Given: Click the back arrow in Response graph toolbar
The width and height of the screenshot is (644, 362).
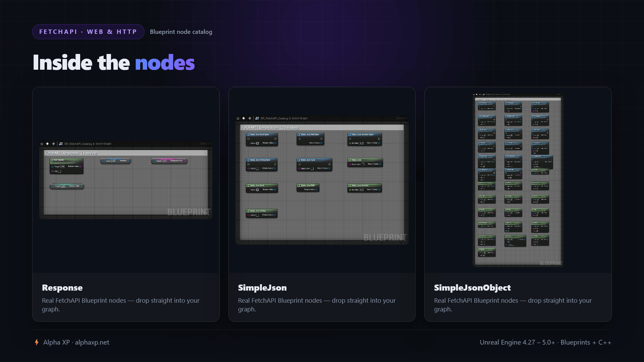Looking at the screenshot, I should click(x=48, y=144).
